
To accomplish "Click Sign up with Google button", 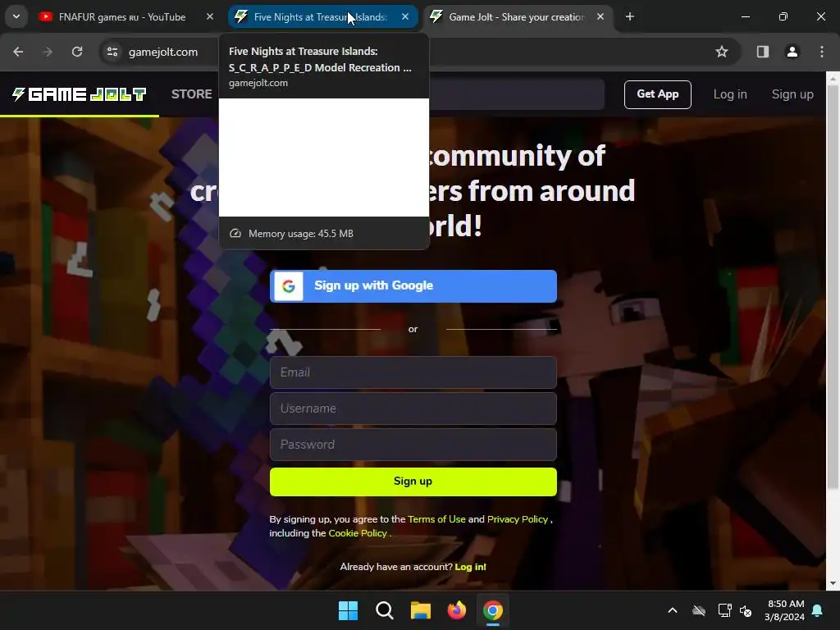I will (413, 286).
